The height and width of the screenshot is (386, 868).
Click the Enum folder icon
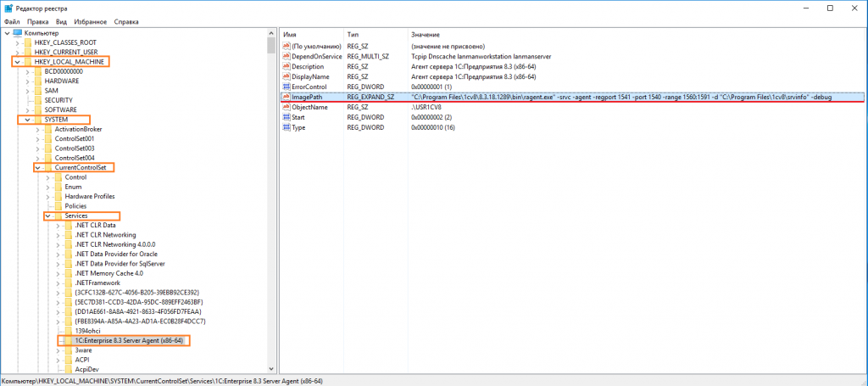tap(58, 187)
